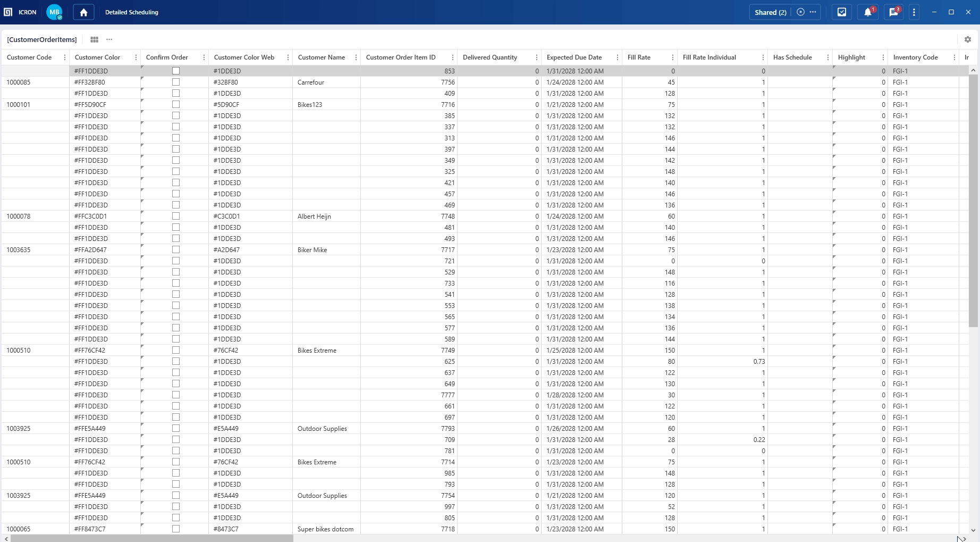Open the Expected Due Date column menu dots
980x542 pixels.
(x=618, y=57)
